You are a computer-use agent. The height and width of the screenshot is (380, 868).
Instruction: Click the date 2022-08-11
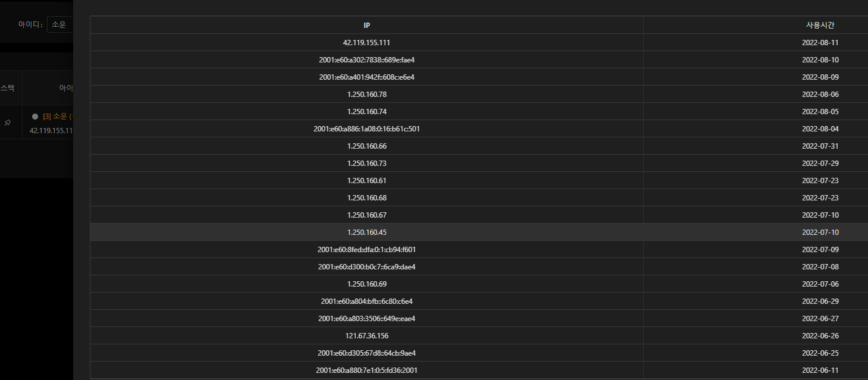[820, 42]
